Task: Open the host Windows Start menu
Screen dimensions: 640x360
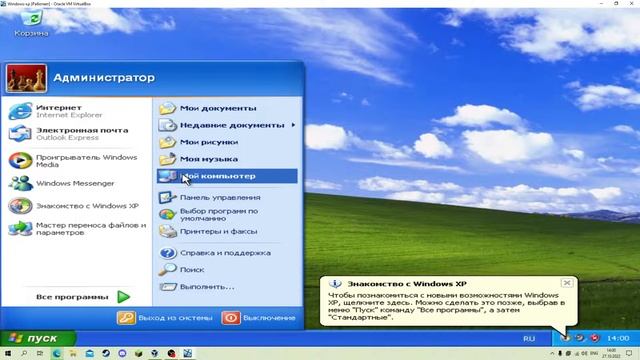Action: click(x=8, y=353)
